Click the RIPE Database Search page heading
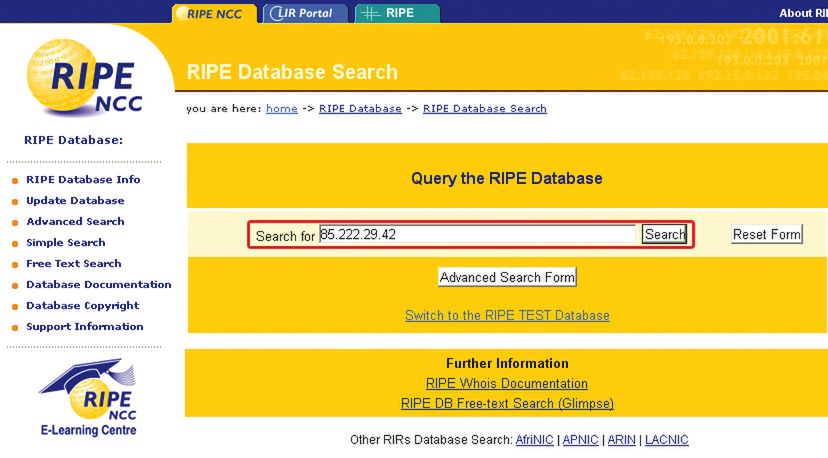828x458 pixels. click(x=292, y=72)
